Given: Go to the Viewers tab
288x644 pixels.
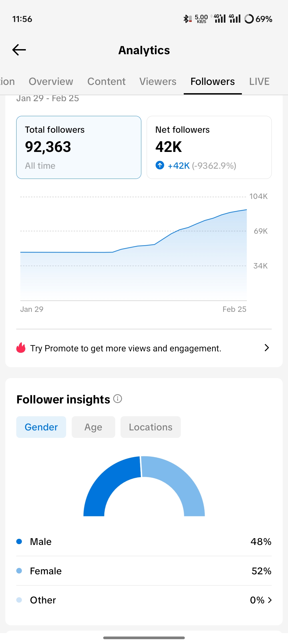Looking at the screenshot, I should 158,81.
